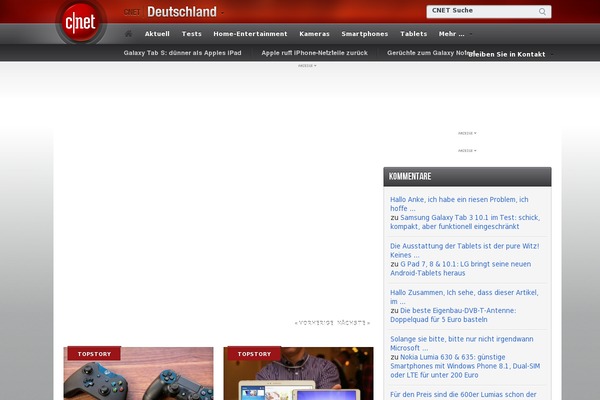This screenshot has height=400, width=600.
Task: Open Home-Entertainment section
Action: tap(250, 34)
